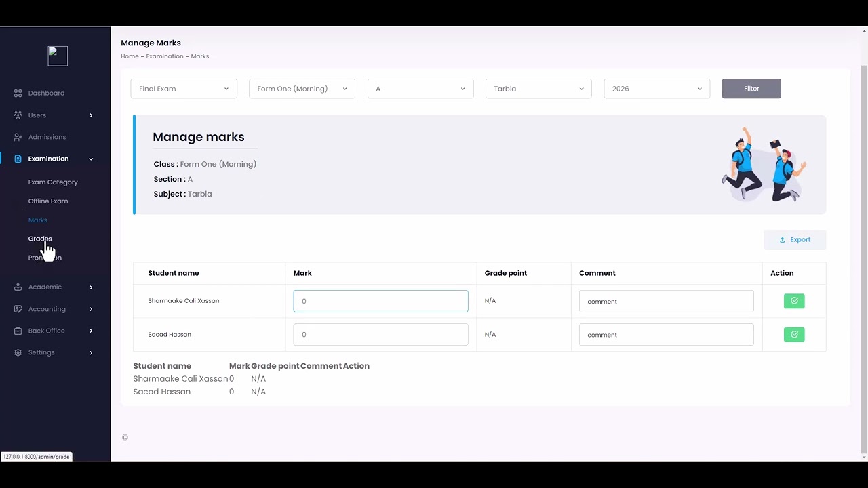Viewport: 868px width, 488px height.
Task: Click mark input for Sharmaake Cali Xassan
Action: 380,301
